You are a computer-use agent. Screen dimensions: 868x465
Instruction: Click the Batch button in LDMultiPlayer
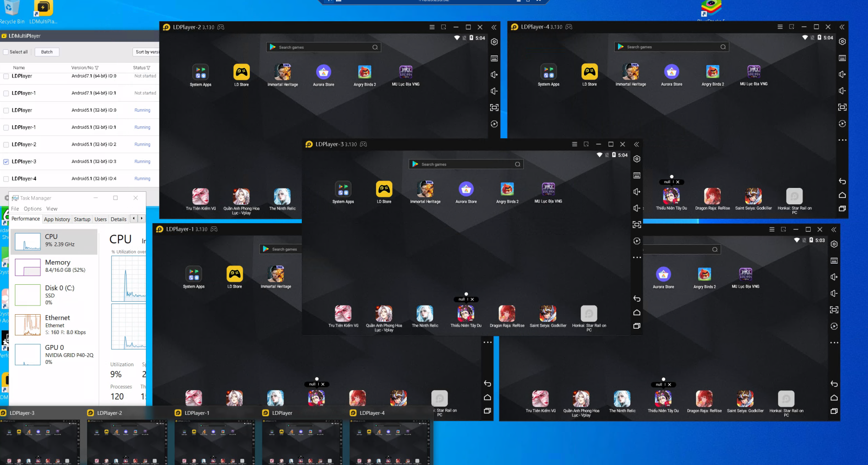47,52
